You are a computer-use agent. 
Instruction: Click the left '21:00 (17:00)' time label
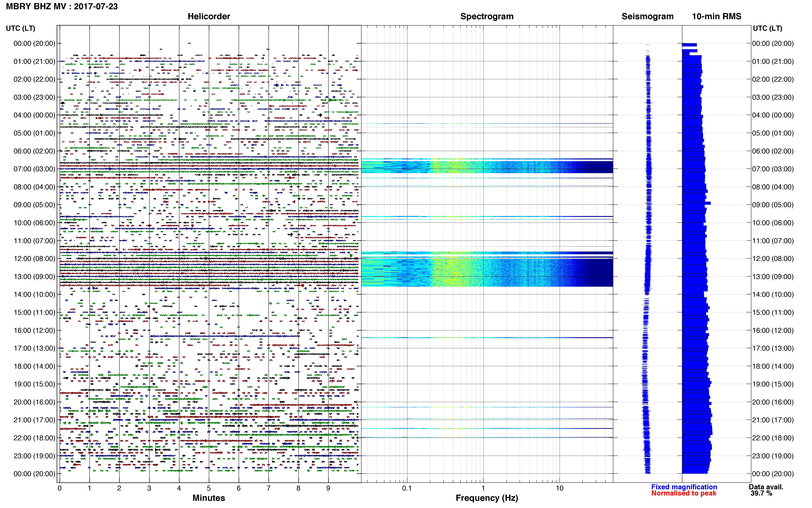[x=34, y=420]
